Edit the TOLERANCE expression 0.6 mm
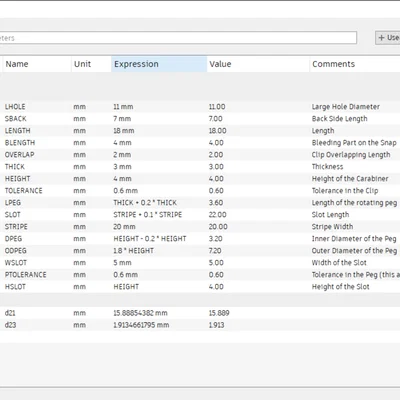This screenshot has height=400, width=400. pos(125,191)
